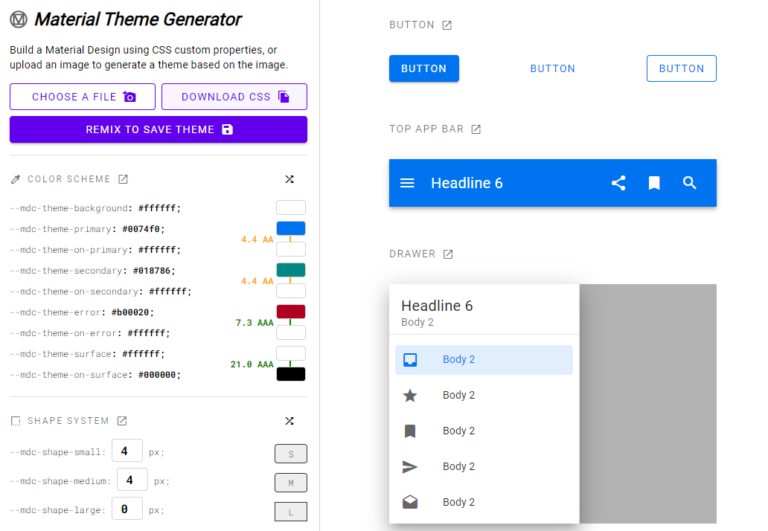This screenshot has height=531, width=768.
Task: Click the send arrow icon in the drawer
Action: [410, 467]
